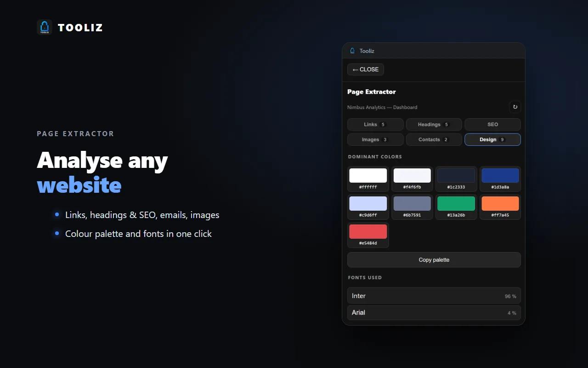Select the SEO tab
Viewport: 588px width, 368px height.
coord(492,124)
